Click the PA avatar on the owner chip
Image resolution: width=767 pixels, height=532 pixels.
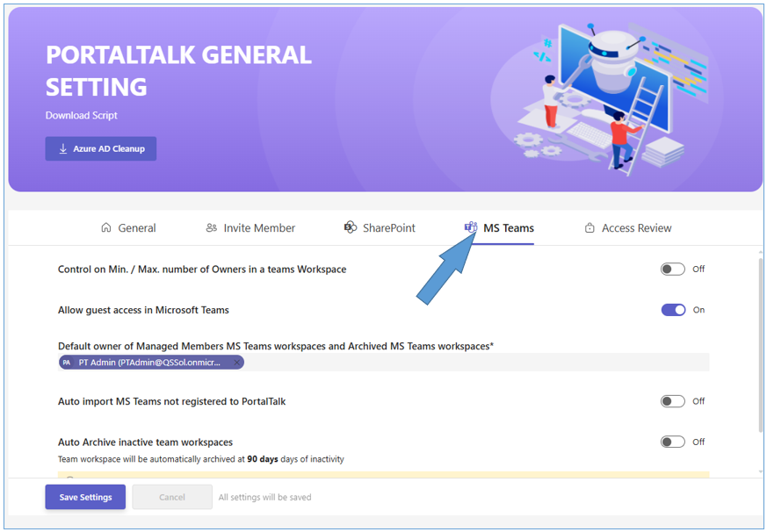click(67, 363)
